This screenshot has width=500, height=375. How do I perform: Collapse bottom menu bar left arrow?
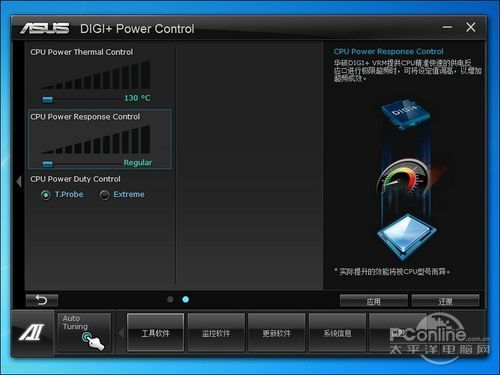121,333
